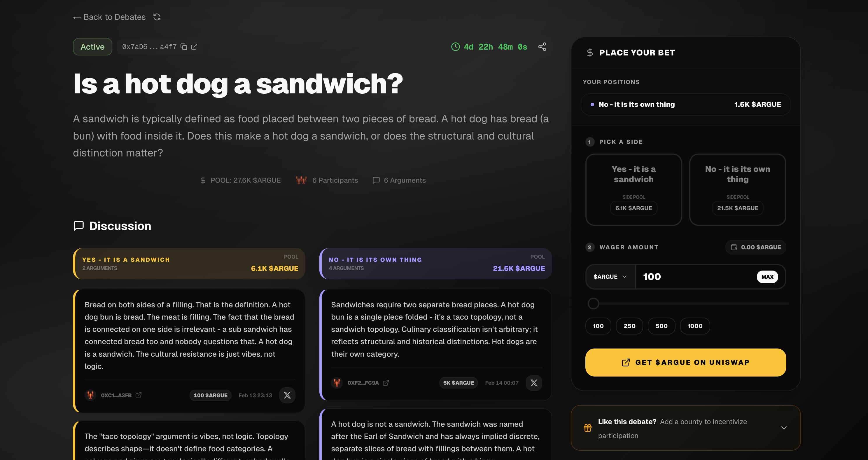Click the wager amount slider handle
This screenshot has width=868, height=460.
tap(593, 304)
